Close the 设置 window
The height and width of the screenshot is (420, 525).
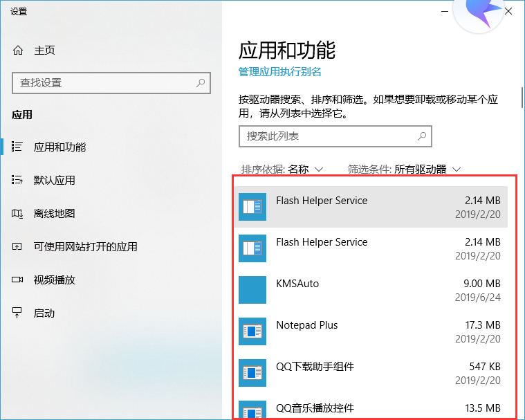(508, 11)
